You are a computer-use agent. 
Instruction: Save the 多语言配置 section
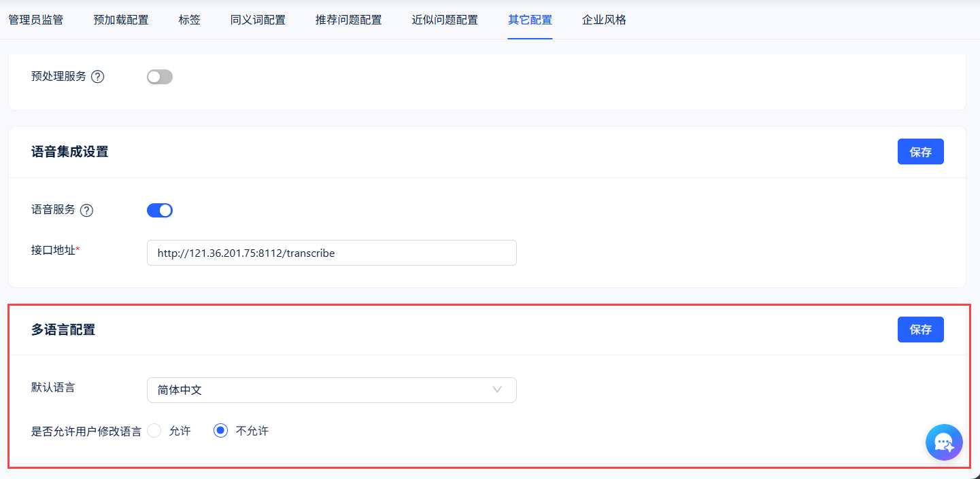920,330
